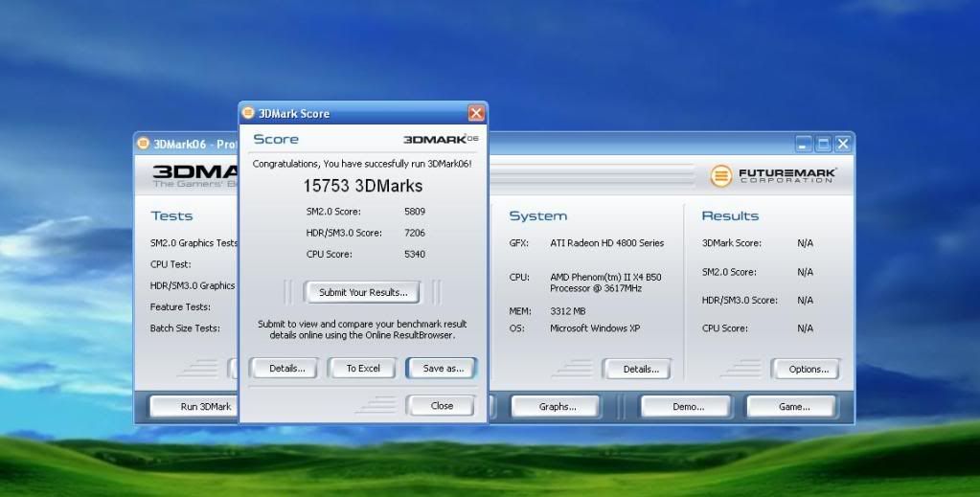Minimize the 3DMark06 main window
980x497 pixels.
click(x=804, y=144)
